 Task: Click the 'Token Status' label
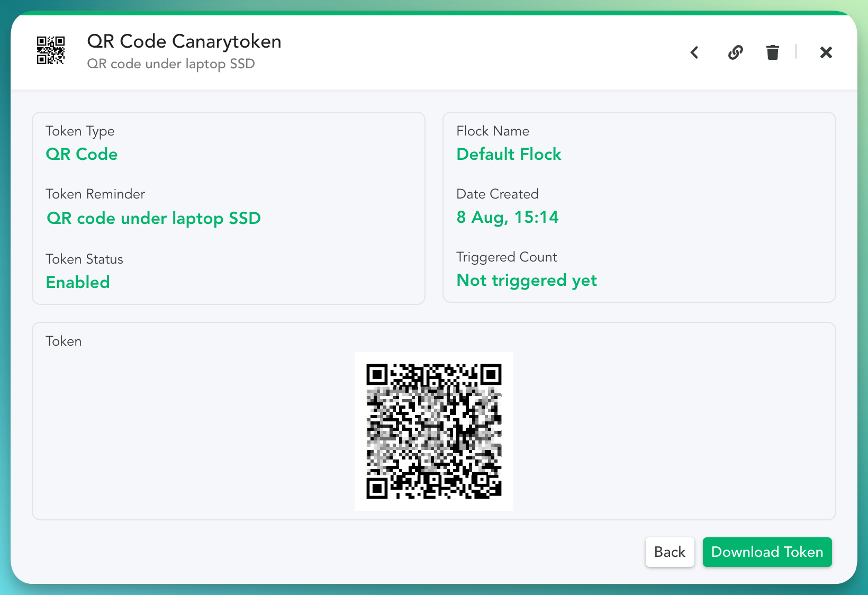click(84, 259)
